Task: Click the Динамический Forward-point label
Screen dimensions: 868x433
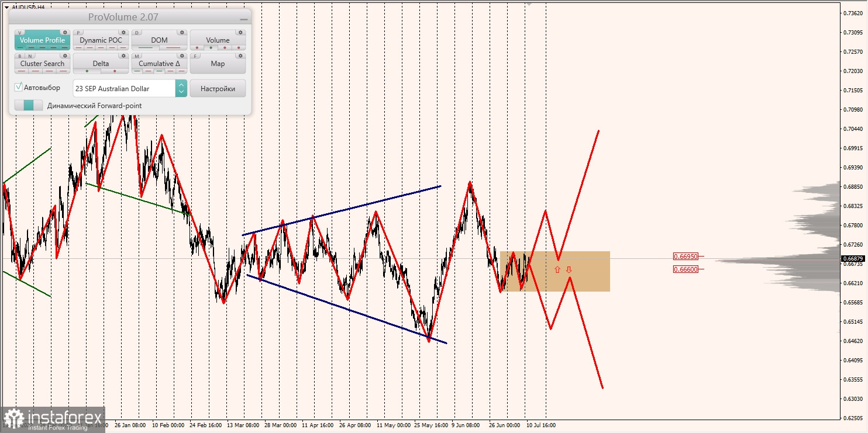Action: [94, 106]
